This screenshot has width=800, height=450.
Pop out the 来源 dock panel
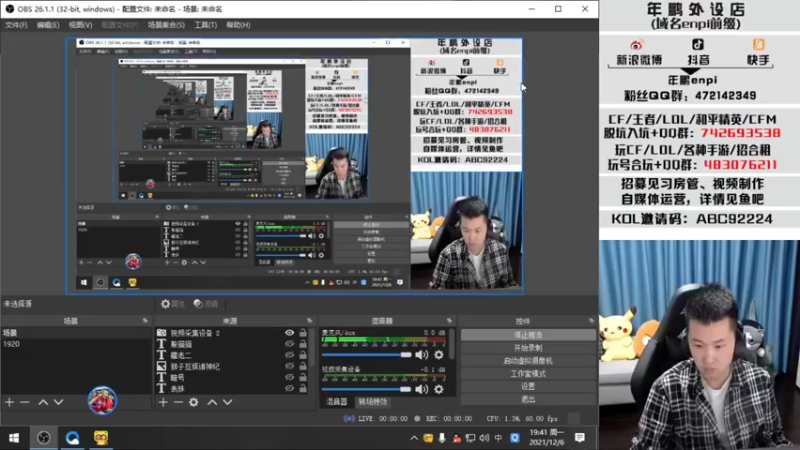coord(310,320)
